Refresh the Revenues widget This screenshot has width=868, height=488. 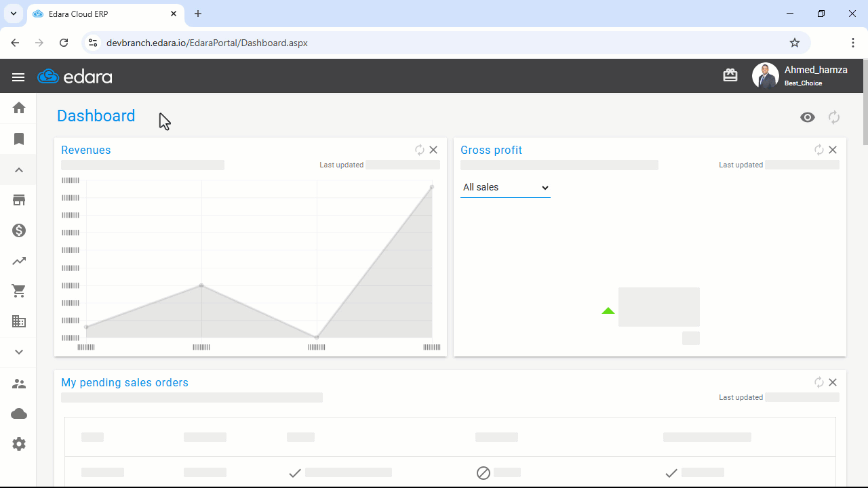pyautogui.click(x=420, y=150)
